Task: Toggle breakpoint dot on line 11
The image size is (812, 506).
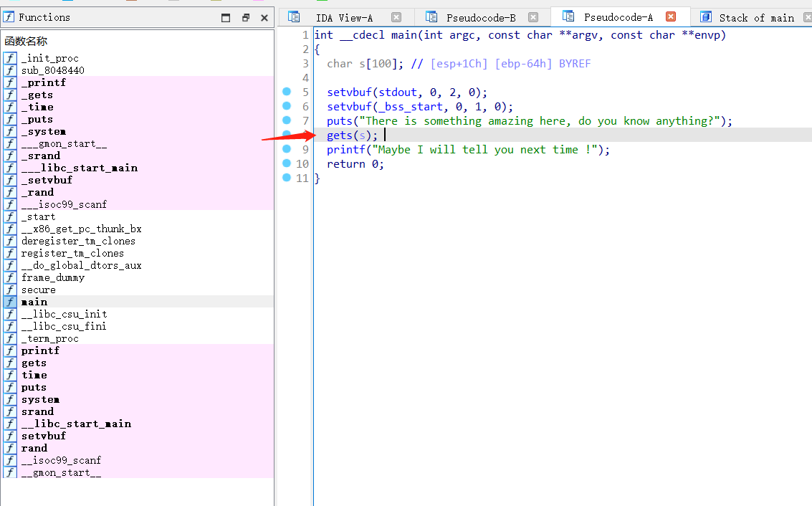Action: click(x=287, y=177)
